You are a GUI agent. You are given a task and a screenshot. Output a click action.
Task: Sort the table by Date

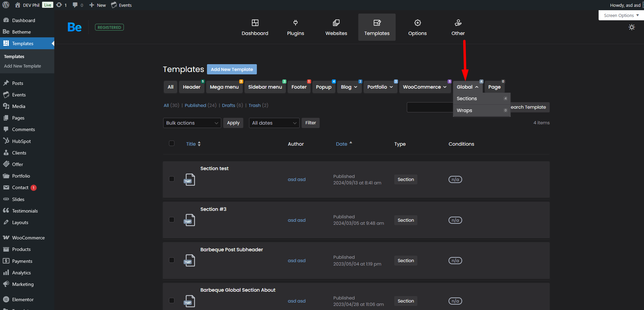(x=344, y=144)
